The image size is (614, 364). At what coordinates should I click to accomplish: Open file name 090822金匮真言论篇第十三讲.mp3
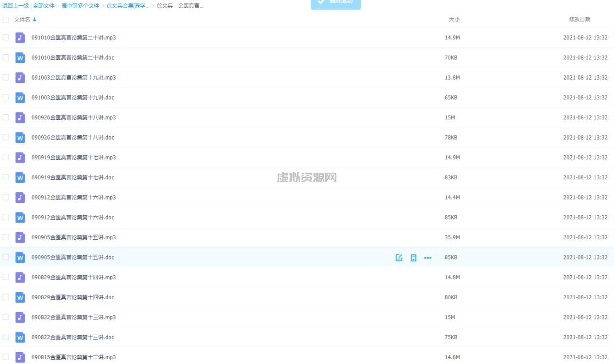[x=74, y=317]
